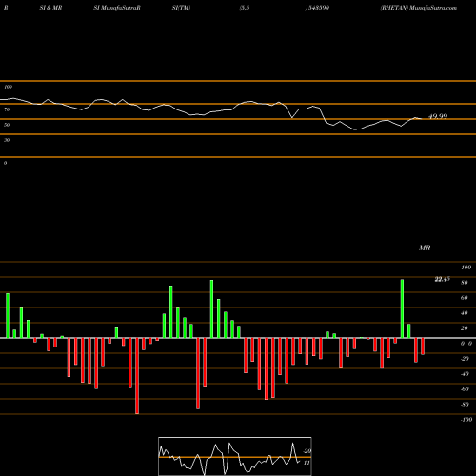Click the histogram axis label -100
The image size is (476, 476).
(466, 420)
